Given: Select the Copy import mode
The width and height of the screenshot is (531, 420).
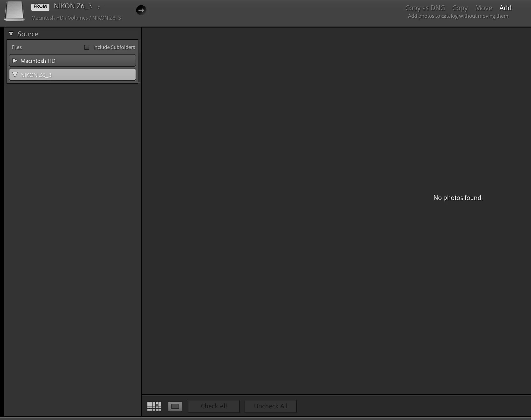Looking at the screenshot, I should pos(460,8).
